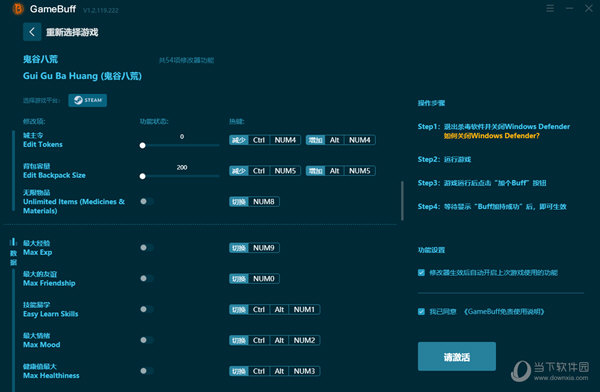Check auto-enable last used functions checkbox
Screen dimensions: 600x392
tap(421, 273)
